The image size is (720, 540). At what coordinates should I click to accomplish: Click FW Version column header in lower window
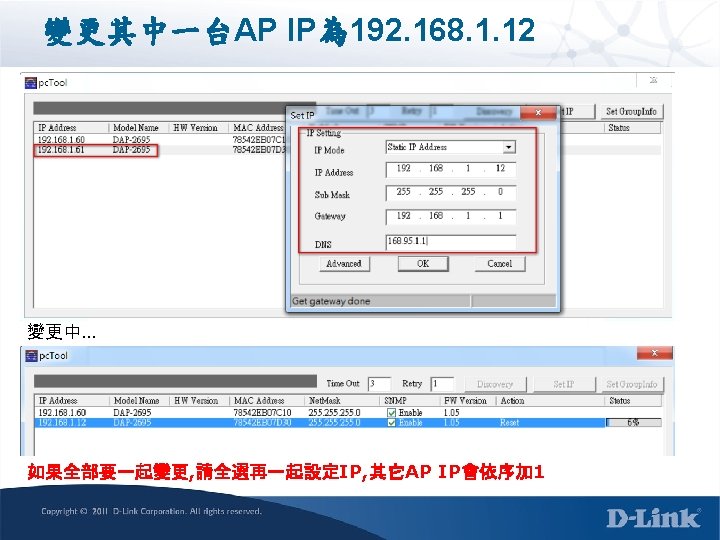click(x=468, y=401)
